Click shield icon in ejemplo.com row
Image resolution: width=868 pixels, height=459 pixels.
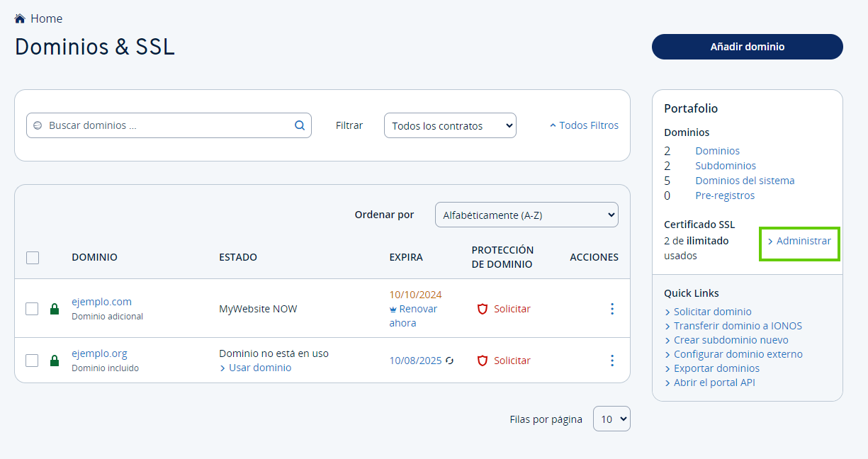click(x=483, y=309)
